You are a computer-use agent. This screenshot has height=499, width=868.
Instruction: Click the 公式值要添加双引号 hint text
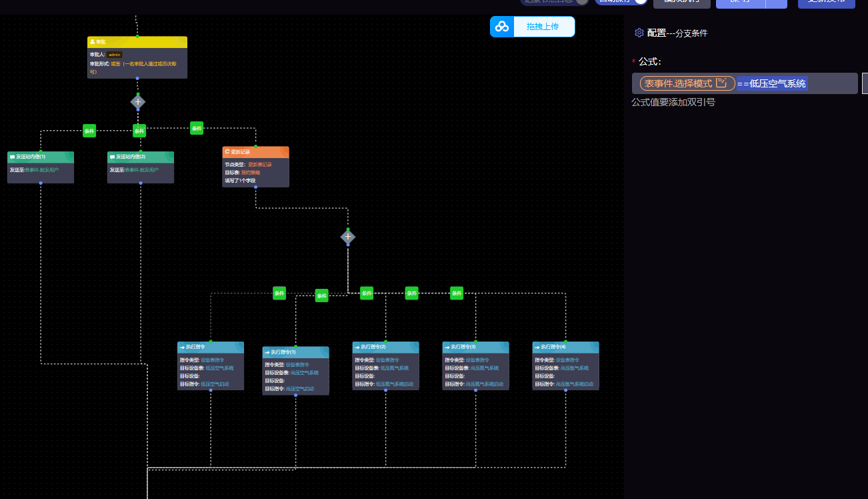[673, 103]
